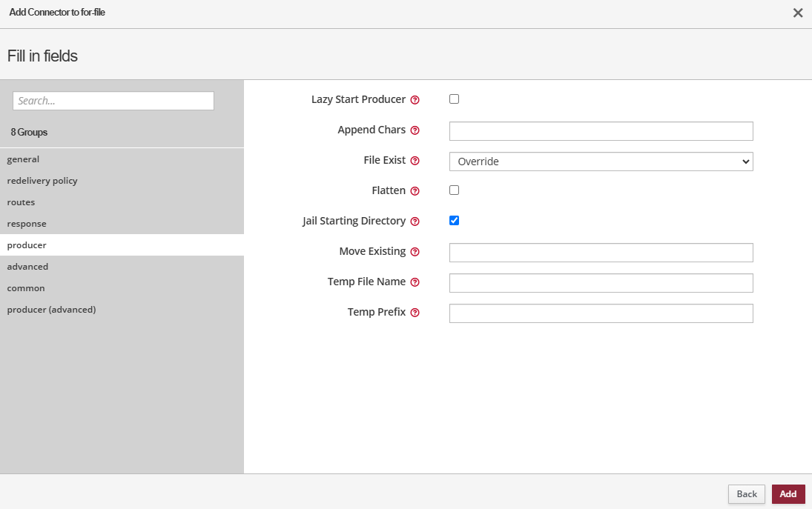
Task: Click the Temp Prefix help icon
Action: 415,313
